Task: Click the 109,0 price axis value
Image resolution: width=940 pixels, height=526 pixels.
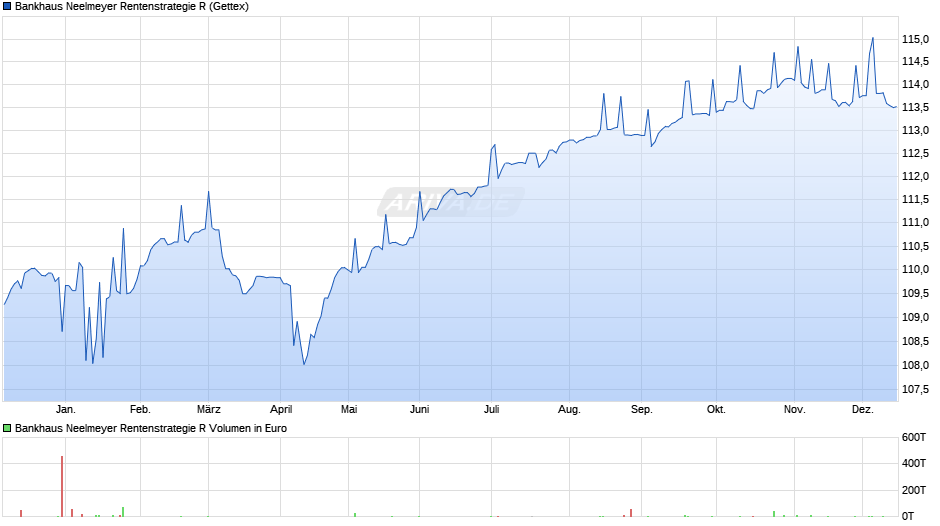Action: (x=915, y=317)
